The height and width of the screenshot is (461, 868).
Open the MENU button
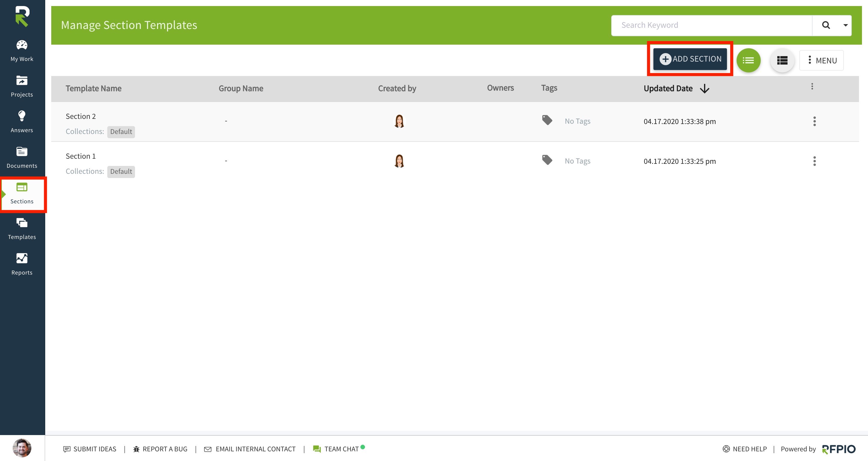[822, 60]
